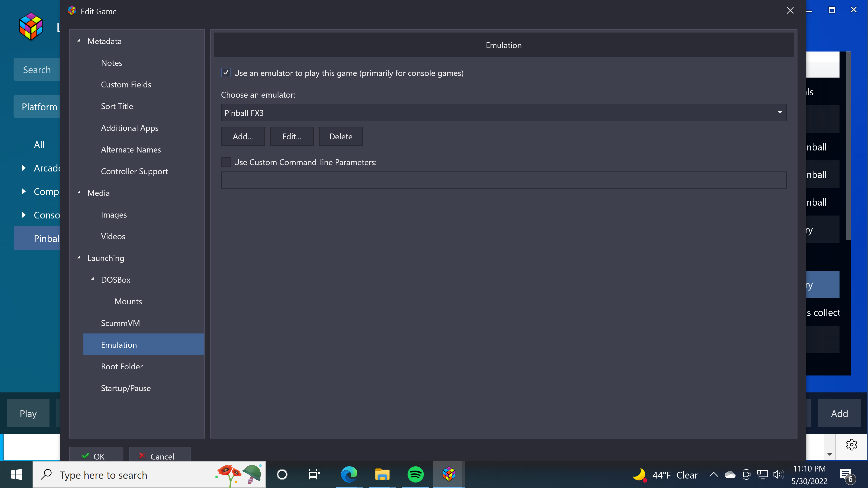Select Custom Fields in the tree

pyautogui.click(x=126, y=84)
